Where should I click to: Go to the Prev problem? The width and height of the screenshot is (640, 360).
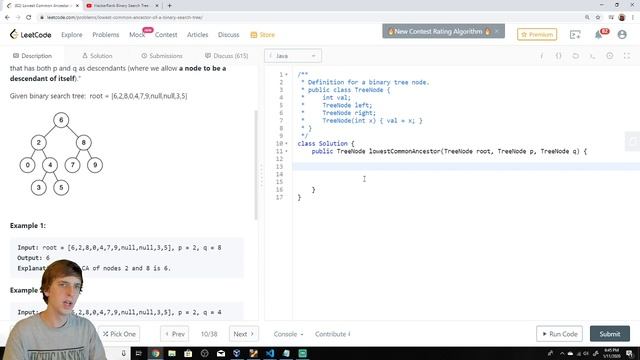(x=175, y=334)
